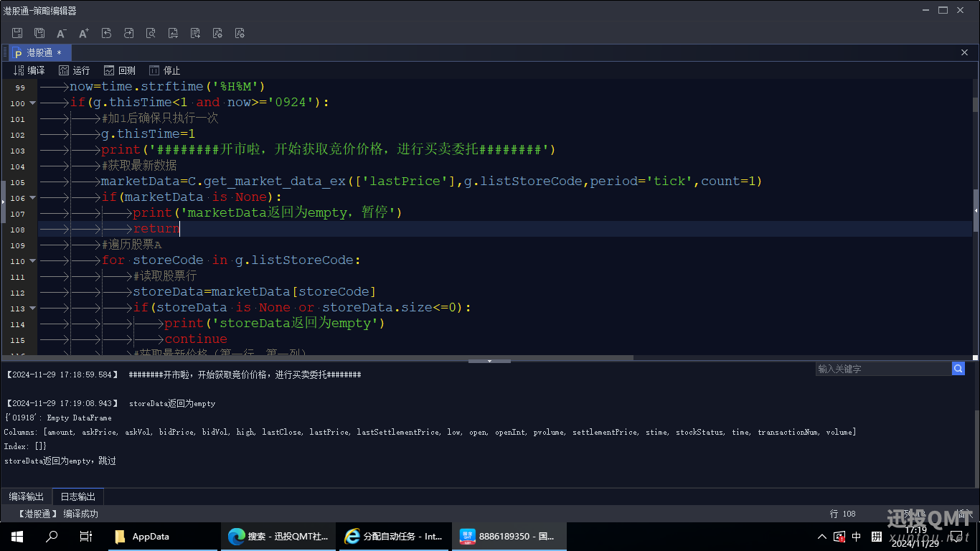Viewport: 980px width, 551px height.
Task: Collapse the code fold at line 100
Action: click(32, 103)
